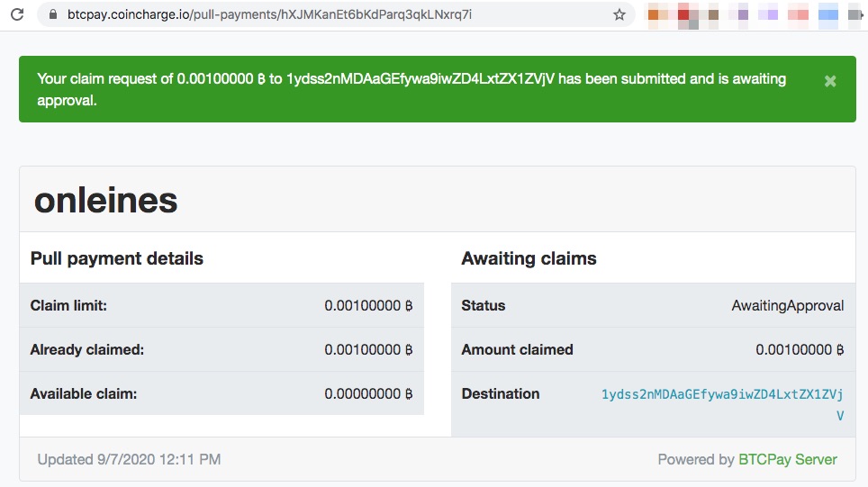
Task: Open the destination address link 1ydss2nMDAaGEfywa9iwZD4LxtZX1ZVjV
Action: 722,404
